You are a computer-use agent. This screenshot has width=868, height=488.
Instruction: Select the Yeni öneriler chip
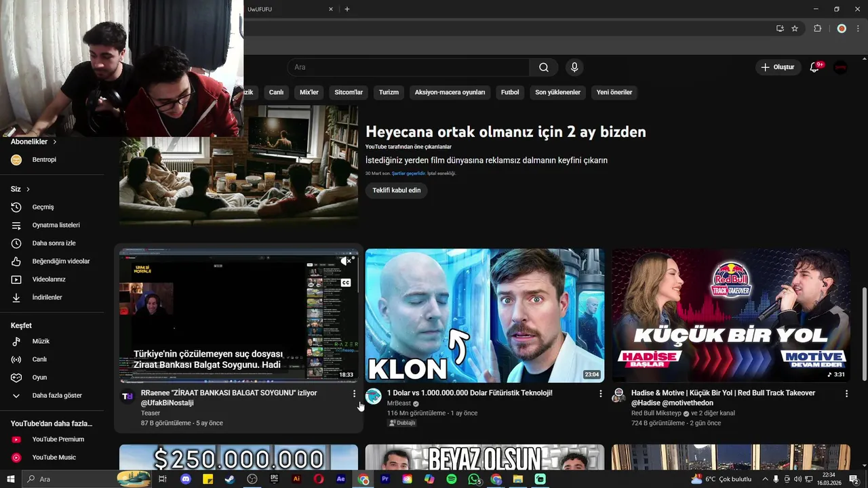[x=614, y=92]
